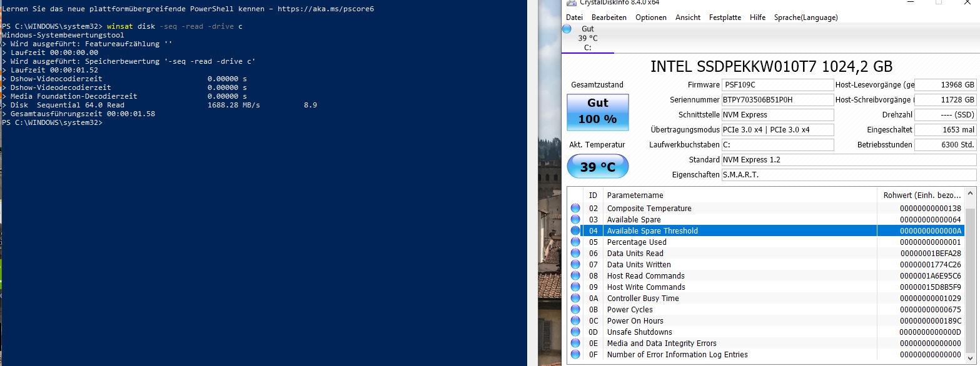Viewport: 980px width, 366px height.
Task: Open the Datei menu in CrystalDiskInfo
Action: point(574,17)
